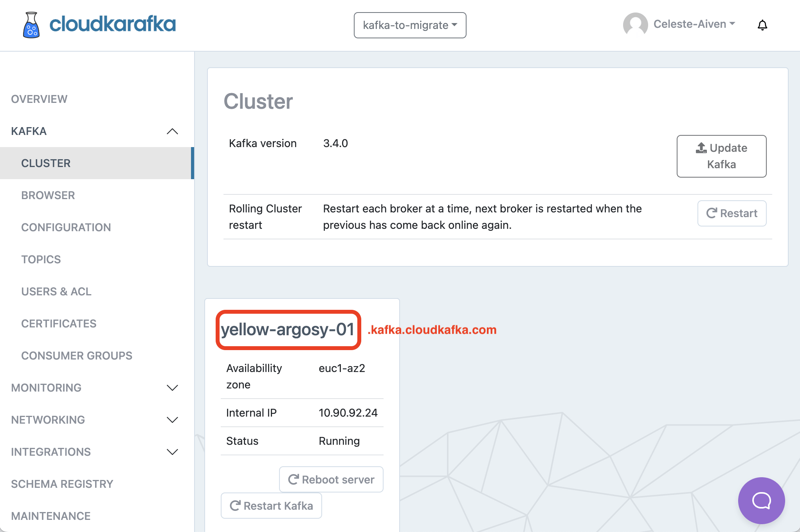This screenshot has height=532, width=800.
Task: Open MAINTENANCE in the sidebar
Action: (x=51, y=516)
